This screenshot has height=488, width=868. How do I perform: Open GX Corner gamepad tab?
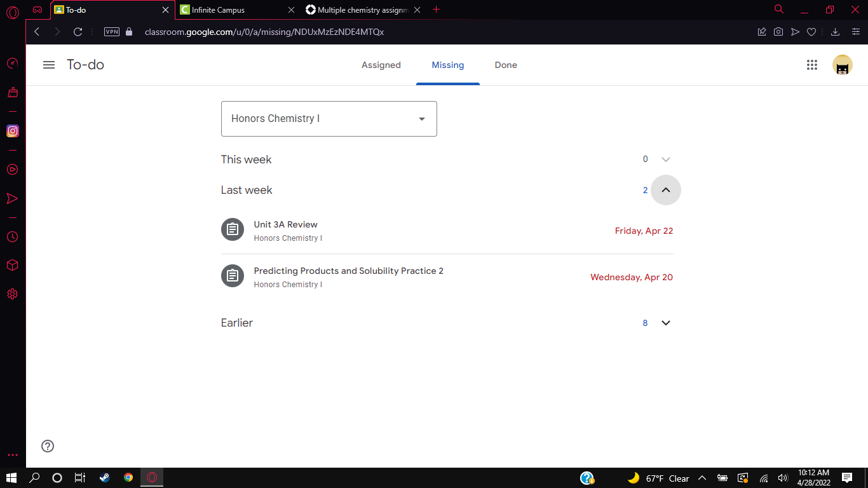click(38, 10)
